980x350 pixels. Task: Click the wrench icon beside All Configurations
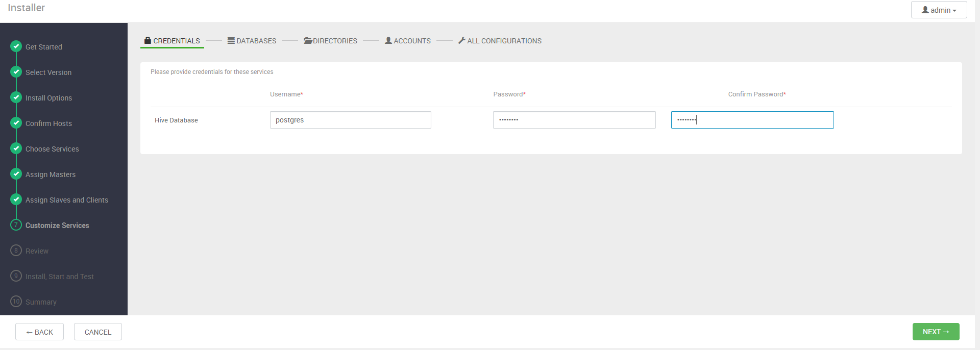[462, 40]
